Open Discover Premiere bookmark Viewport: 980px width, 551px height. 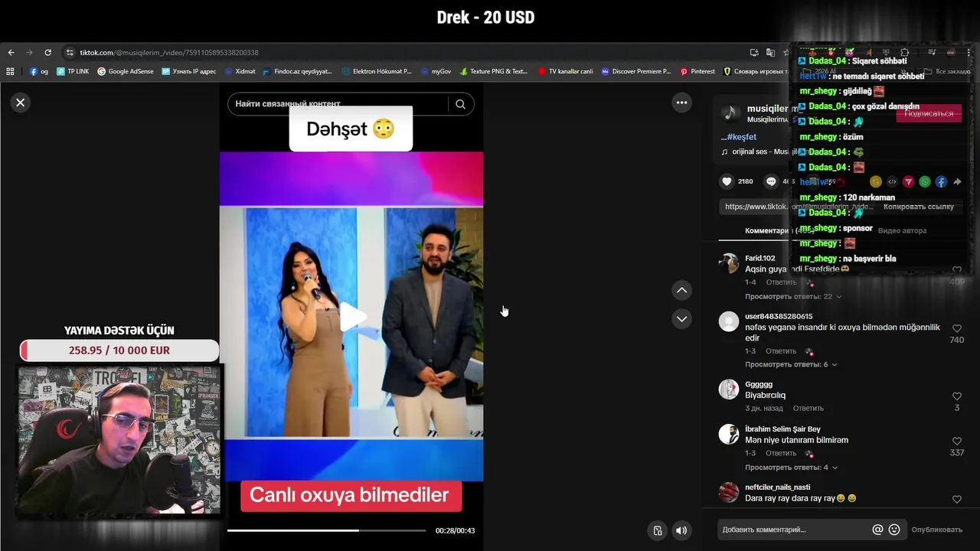(636, 71)
